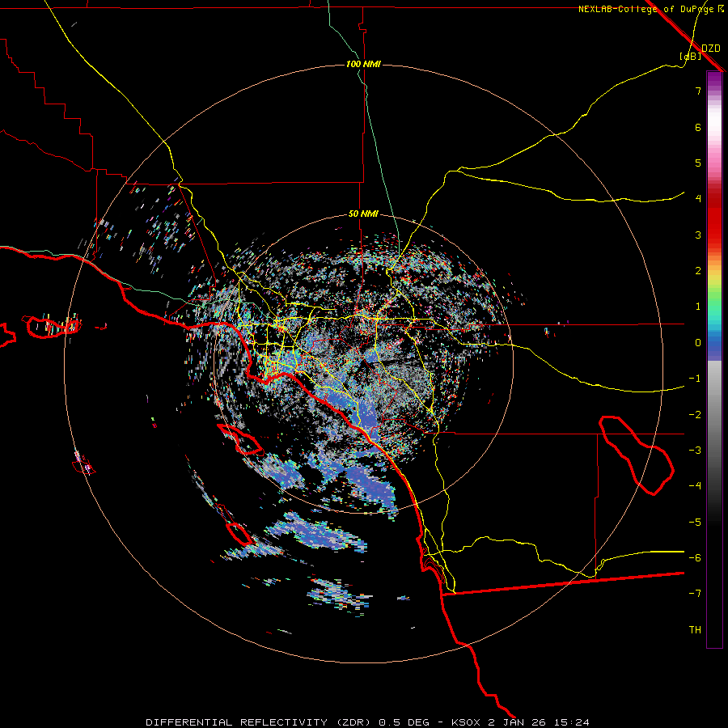Click the legend value '2'
Screen dimensions: 728x728
tap(698, 271)
